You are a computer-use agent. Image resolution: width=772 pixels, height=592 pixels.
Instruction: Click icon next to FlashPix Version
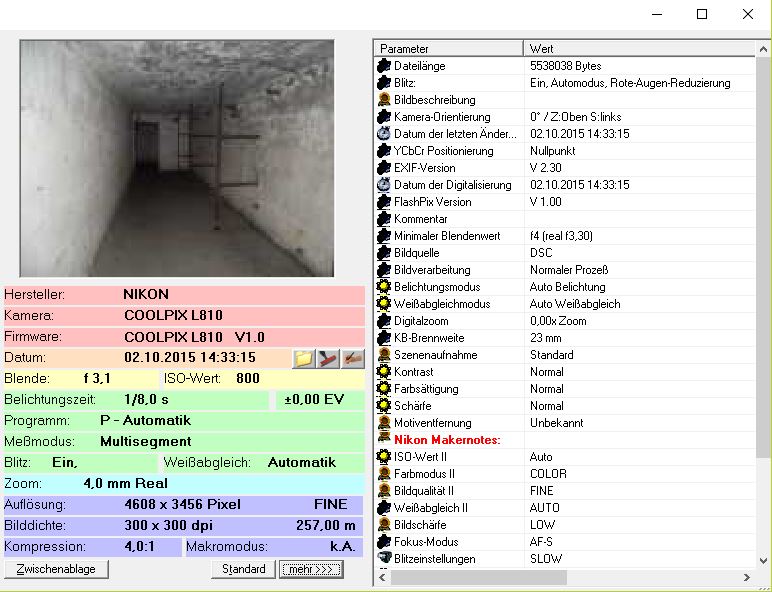(384, 202)
